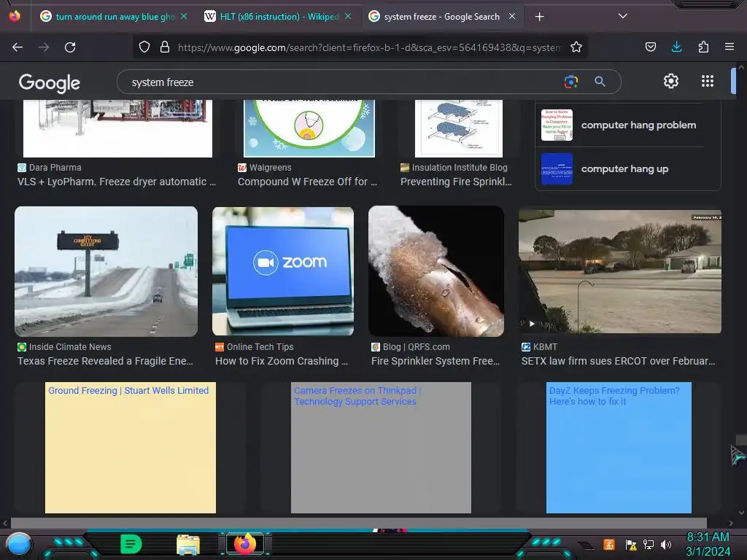Open the KBMT snowy neighborhood image

pos(620,271)
